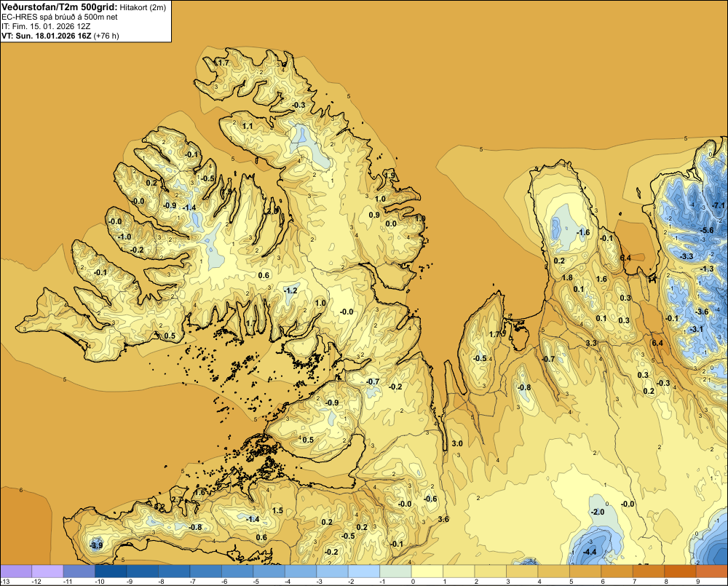This screenshot has height=586, width=728.
Task: Click the '-3.3' temperature label
Action: point(687,256)
